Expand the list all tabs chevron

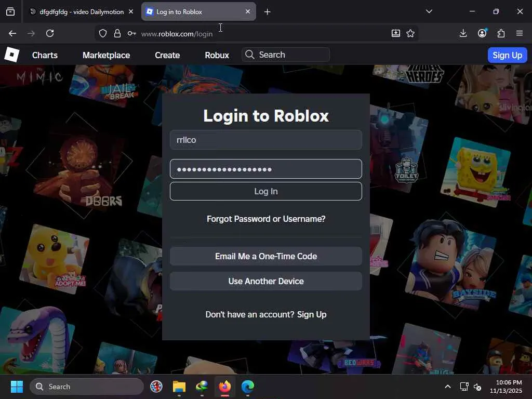(x=429, y=11)
